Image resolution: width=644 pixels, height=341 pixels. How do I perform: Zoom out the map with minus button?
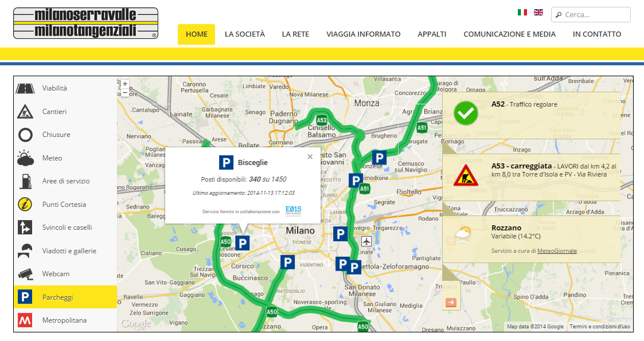(x=125, y=93)
